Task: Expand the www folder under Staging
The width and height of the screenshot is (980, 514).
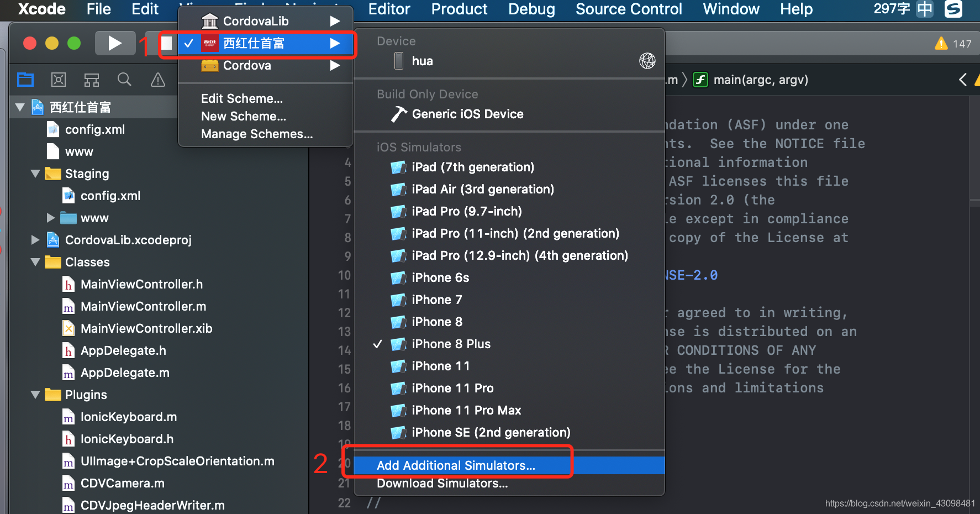Action: (51, 218)
